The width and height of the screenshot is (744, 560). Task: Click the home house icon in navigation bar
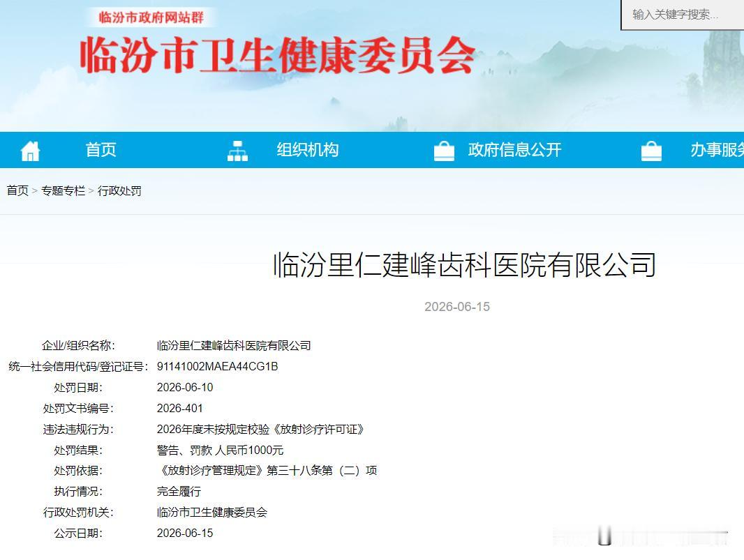tap(31, 151)
